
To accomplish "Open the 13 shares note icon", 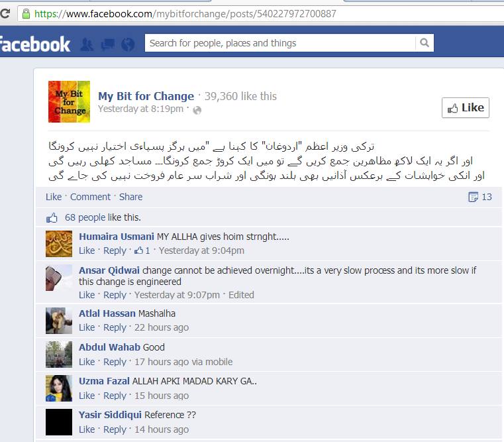I will point(473,197).
